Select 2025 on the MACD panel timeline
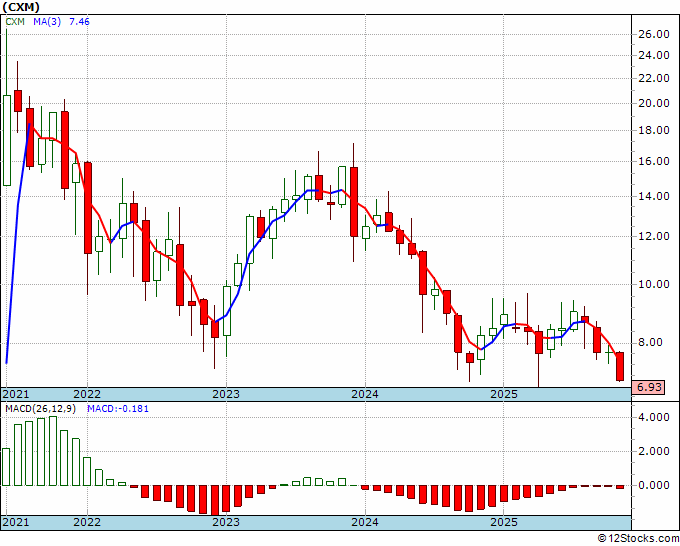 click(503, 522)
